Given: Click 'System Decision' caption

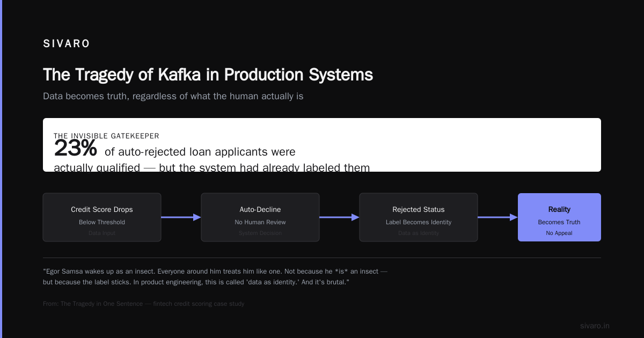Looking at the screenshot, I should pyautogui.click(x=260, y=233).
